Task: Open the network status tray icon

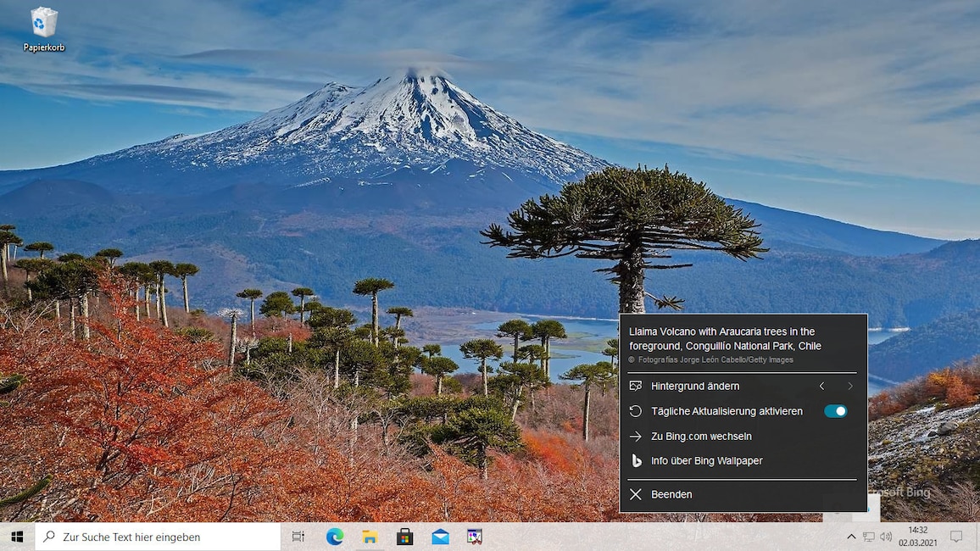Action: click(x=868, y=537)
